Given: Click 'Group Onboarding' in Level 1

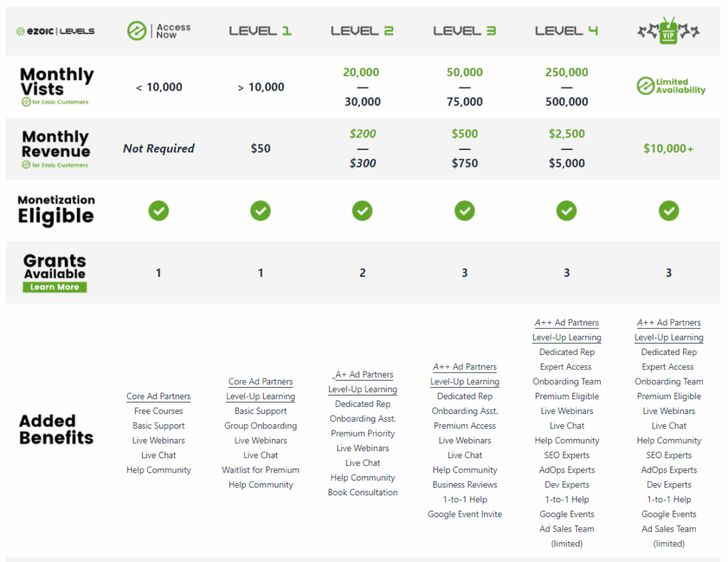Looking at the screenshot, I should (x=260, y=426).
